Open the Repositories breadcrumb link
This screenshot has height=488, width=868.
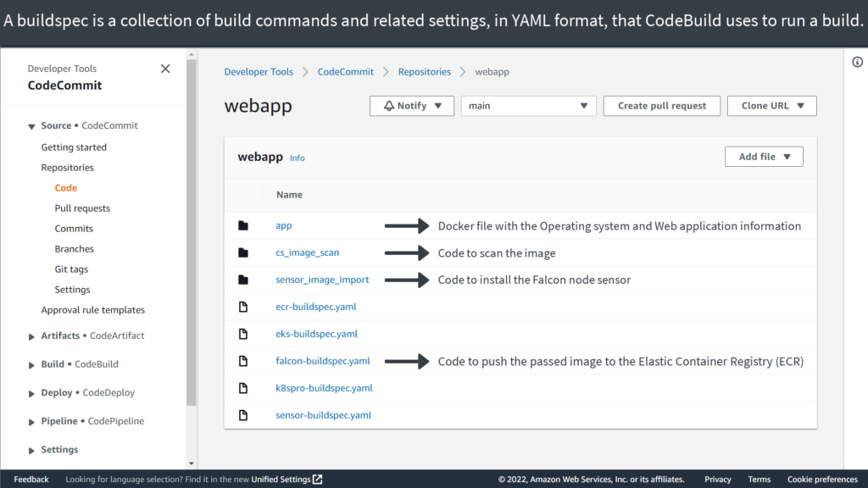coord(425,72)
